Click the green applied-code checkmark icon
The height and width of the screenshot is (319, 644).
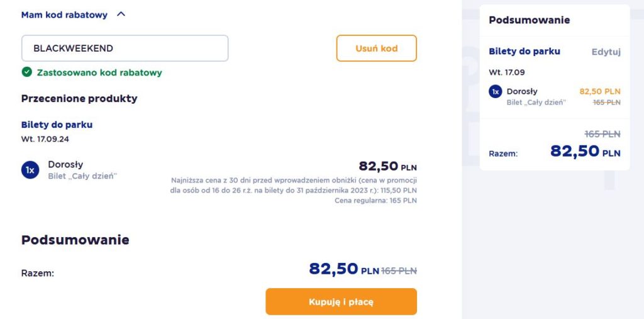[26, 72]
